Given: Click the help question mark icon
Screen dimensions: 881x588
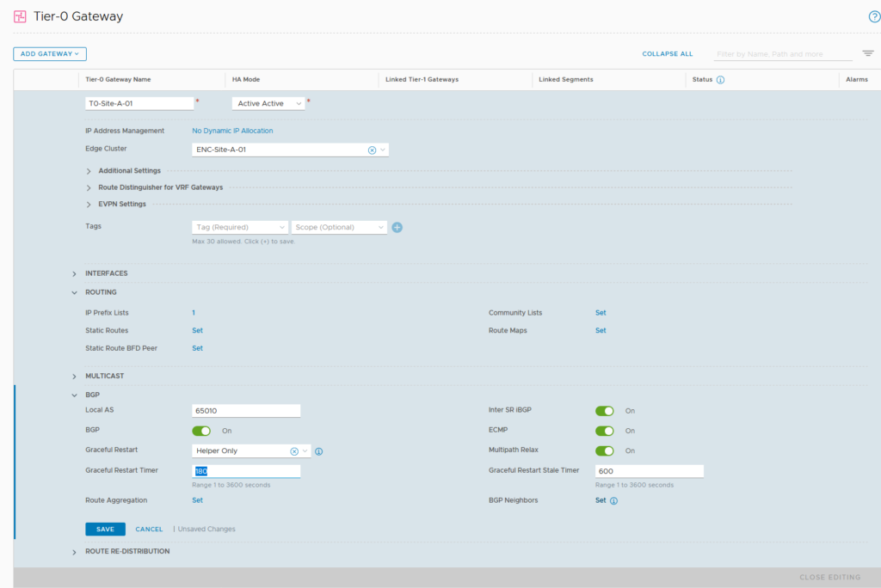Looking at the screenshot, I should click(x=874, y=16).
